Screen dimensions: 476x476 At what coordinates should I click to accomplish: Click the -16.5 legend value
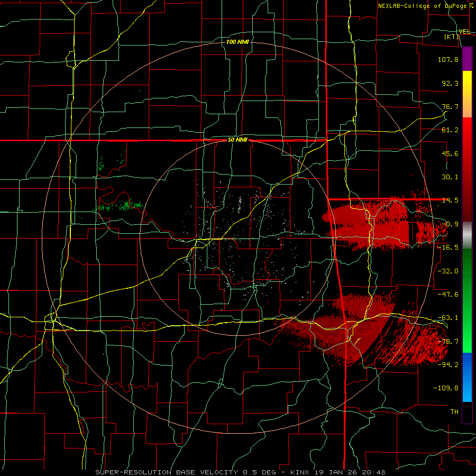(x=448, y=248)
